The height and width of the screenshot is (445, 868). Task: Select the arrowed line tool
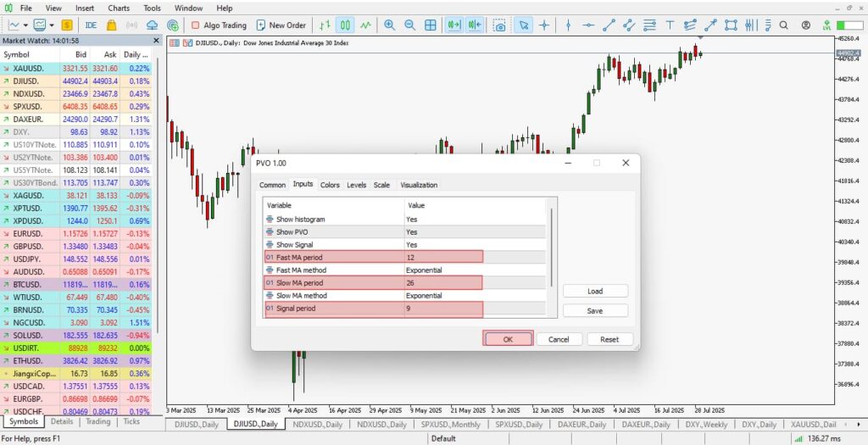click(710, 25)
